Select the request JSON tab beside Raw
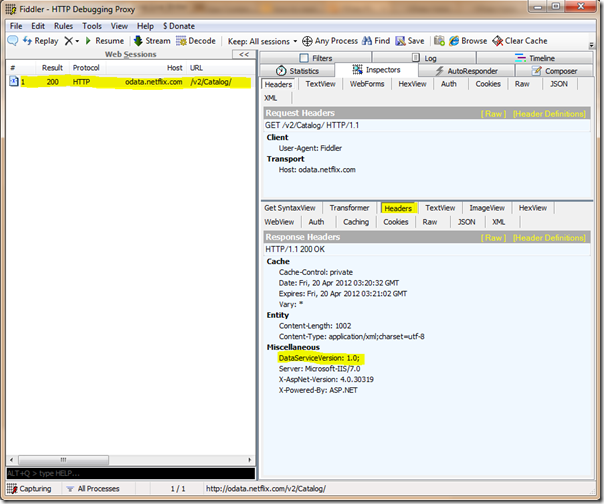 click(559, 84)
